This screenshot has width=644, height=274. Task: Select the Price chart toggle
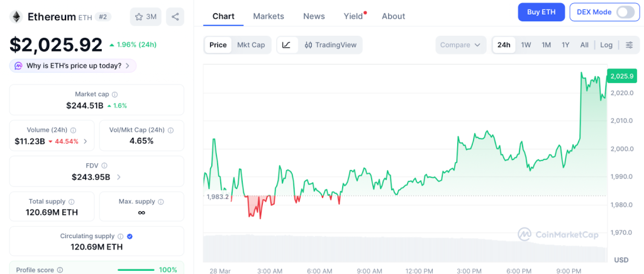pyautogui.click(x=218, y=45)
